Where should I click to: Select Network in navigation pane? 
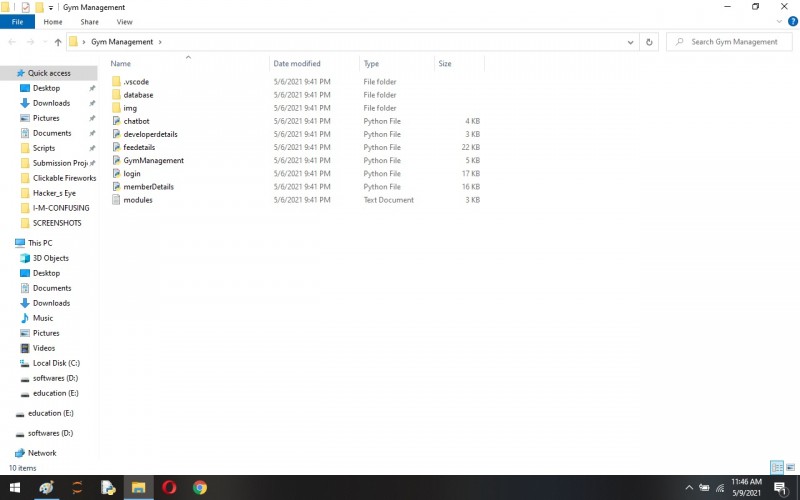point(42,453)
